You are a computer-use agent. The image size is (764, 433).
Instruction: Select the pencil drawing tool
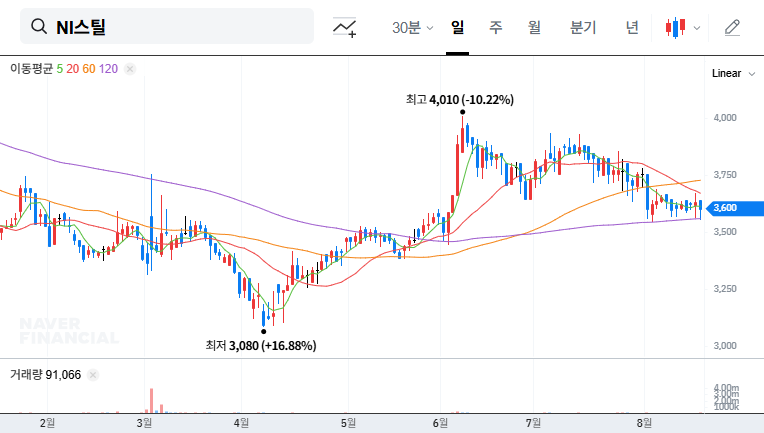tap(732, 27)
